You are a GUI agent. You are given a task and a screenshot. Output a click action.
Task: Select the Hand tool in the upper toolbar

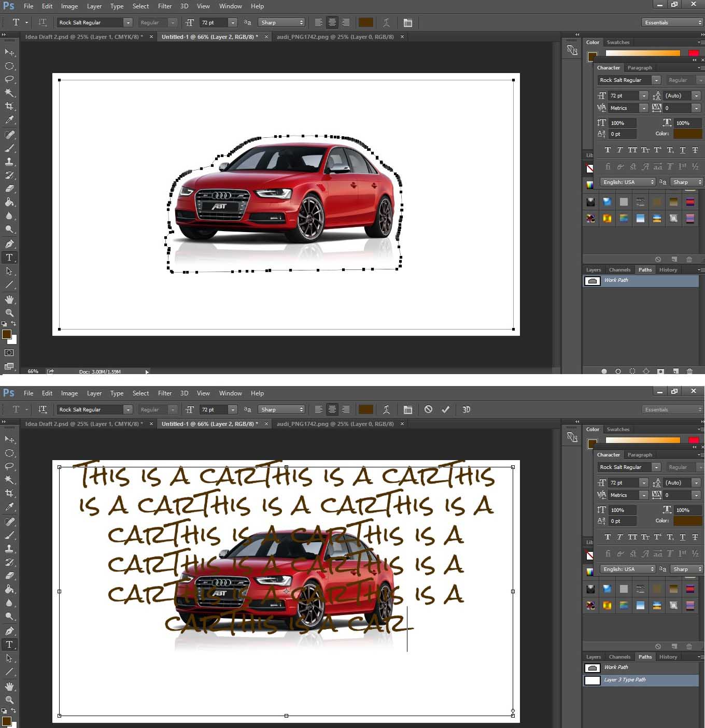coord(9,299)
